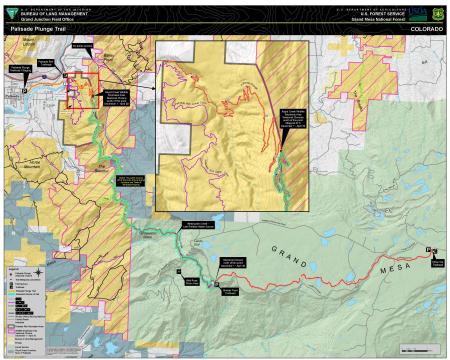Click the Forest Service shield logo

438,14
